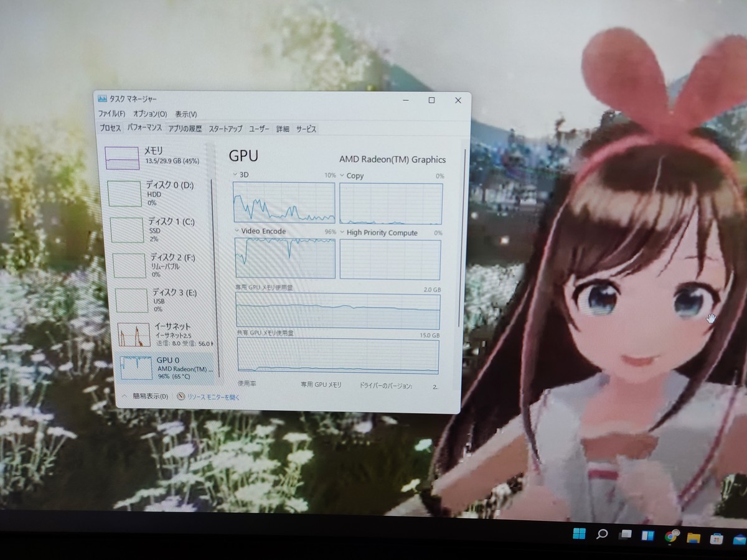This screenshot has height=560, width=747.
Task: Open the Windows Start menu
Action: tap(579, 533)
